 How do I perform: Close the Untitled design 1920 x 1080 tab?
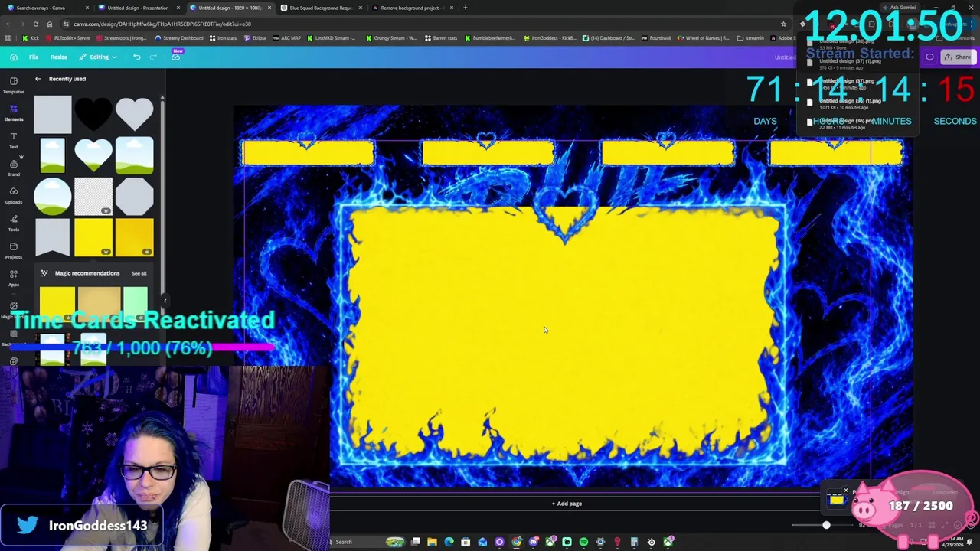269,8
